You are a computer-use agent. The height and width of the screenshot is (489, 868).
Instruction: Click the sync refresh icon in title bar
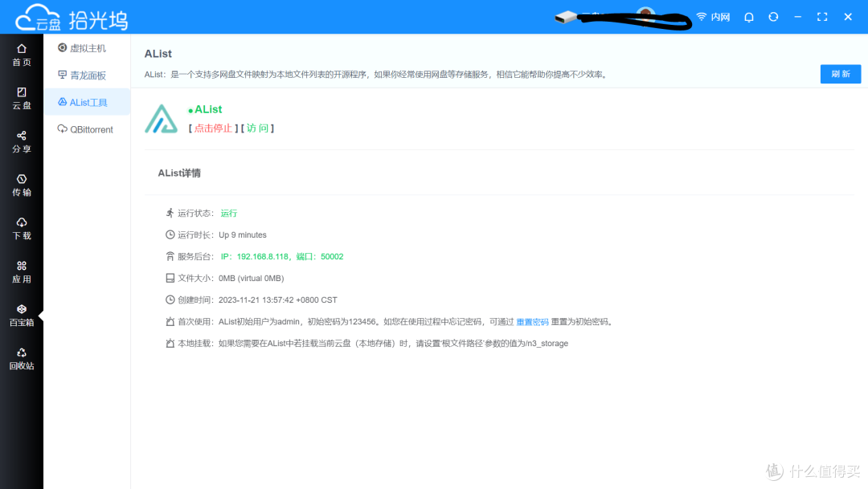pos(773,17)
